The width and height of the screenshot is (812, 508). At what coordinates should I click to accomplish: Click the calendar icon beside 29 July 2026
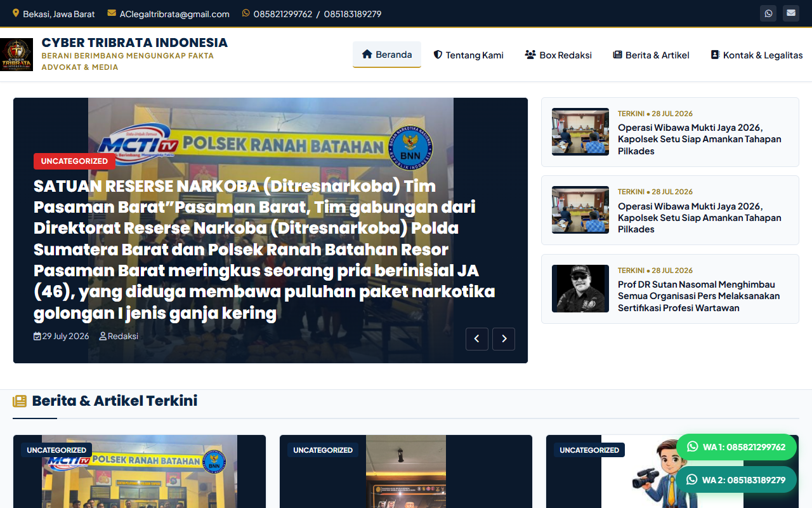click(37, 337)
